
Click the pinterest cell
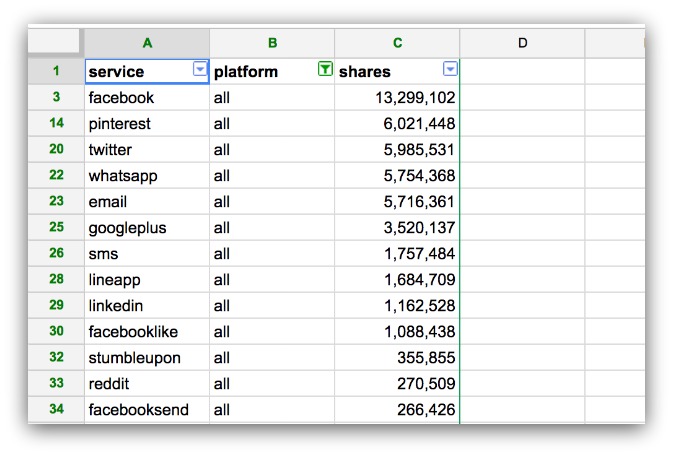point(147,124)
